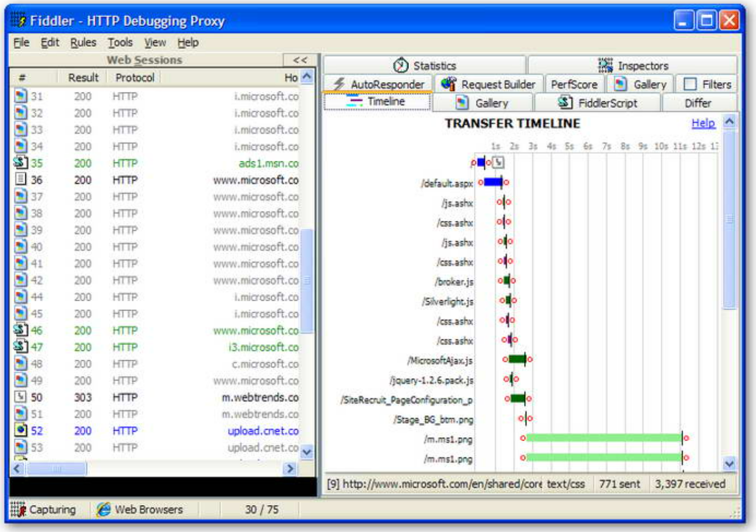Screen dimensions: 756x532
Task: Open the Help menu
Action: (188, 42)
